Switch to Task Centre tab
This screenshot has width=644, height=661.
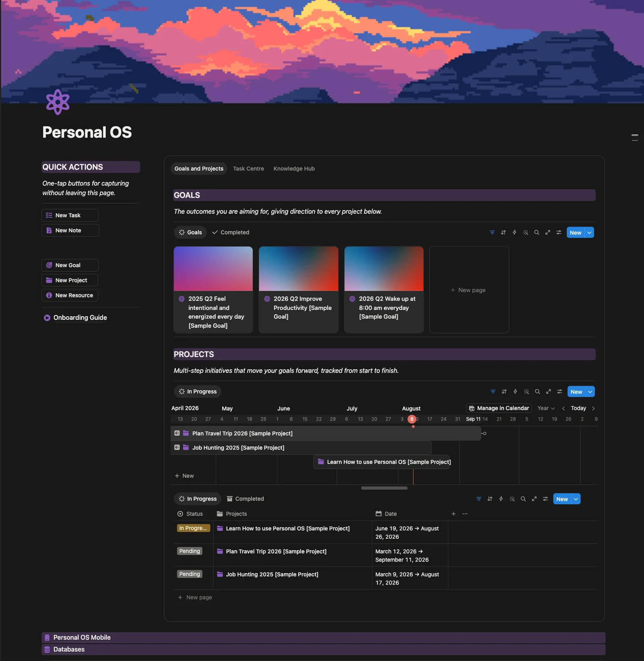(248, 169)
